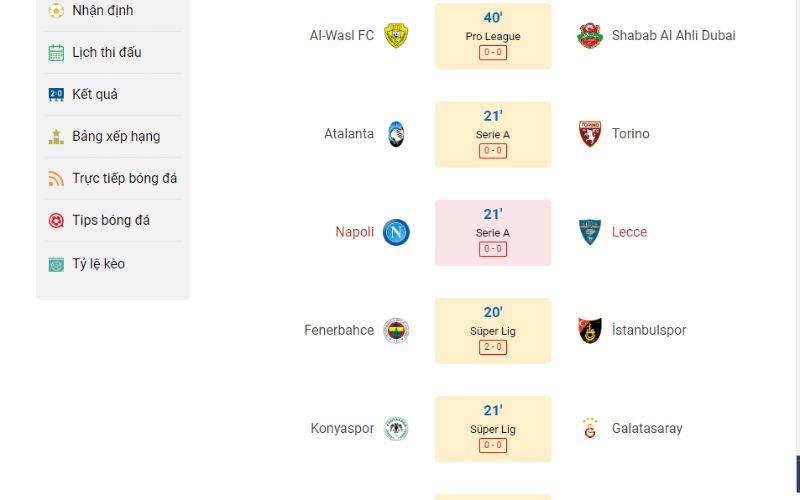Click the Torino club badge

590,134
